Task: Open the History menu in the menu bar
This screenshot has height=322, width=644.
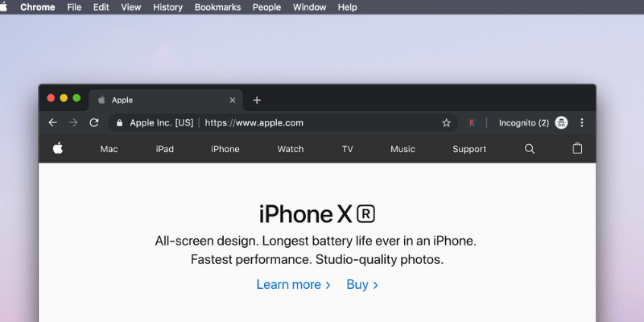Action: [168, 7]
